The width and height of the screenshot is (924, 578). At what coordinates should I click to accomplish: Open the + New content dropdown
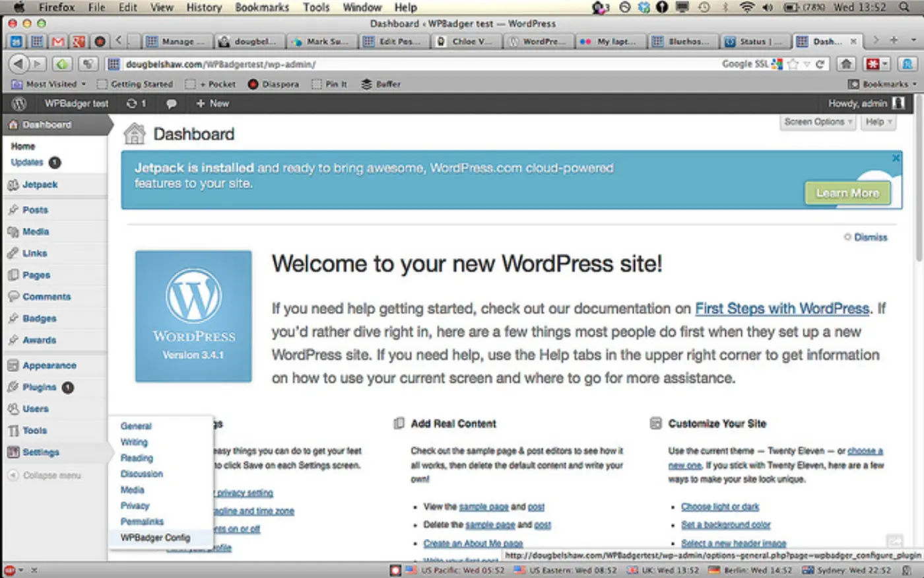[x=213, y=104]
